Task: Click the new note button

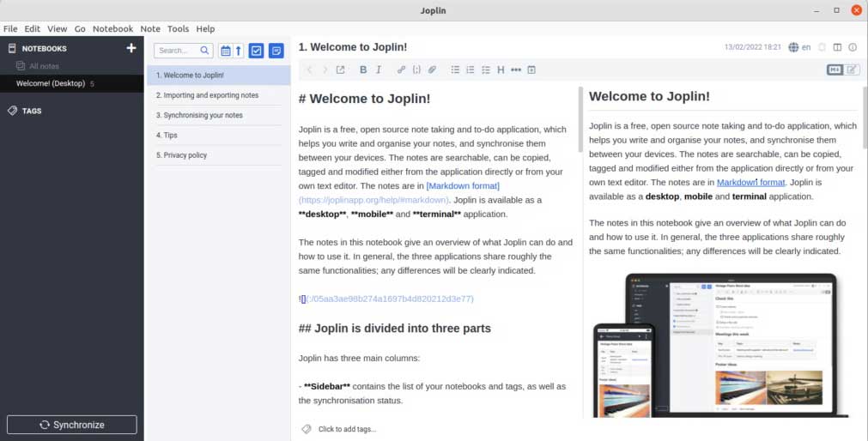Action: tap(276, 51)
